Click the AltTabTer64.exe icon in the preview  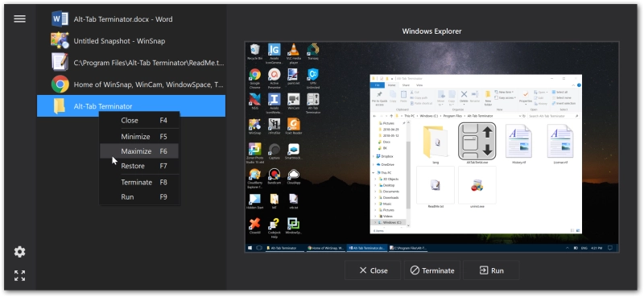(477, 141)
